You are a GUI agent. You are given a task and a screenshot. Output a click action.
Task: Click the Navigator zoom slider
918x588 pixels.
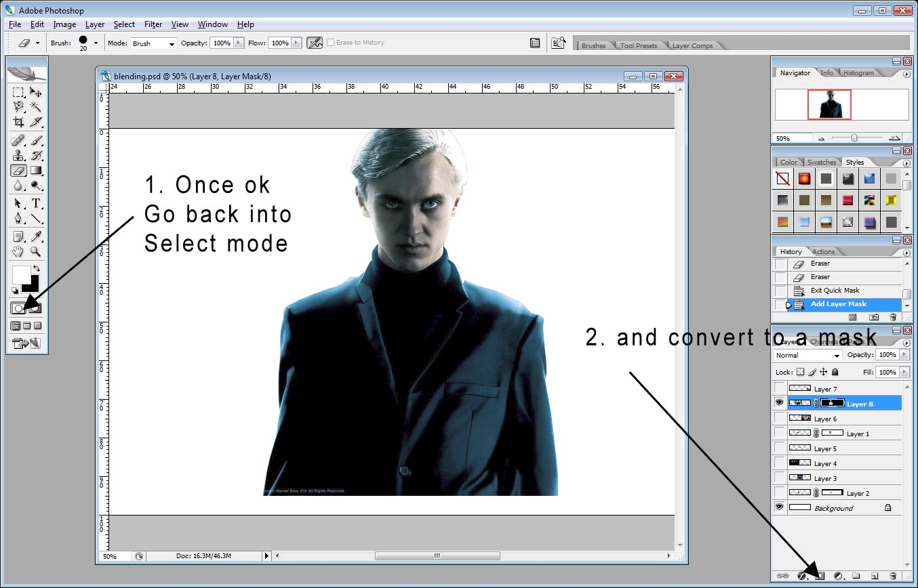click(854, 138)
